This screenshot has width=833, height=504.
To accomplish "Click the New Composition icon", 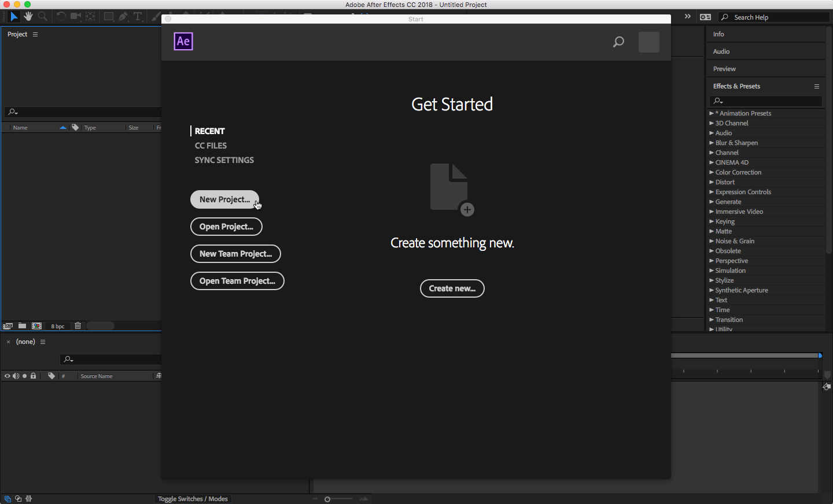I will 37,326.
